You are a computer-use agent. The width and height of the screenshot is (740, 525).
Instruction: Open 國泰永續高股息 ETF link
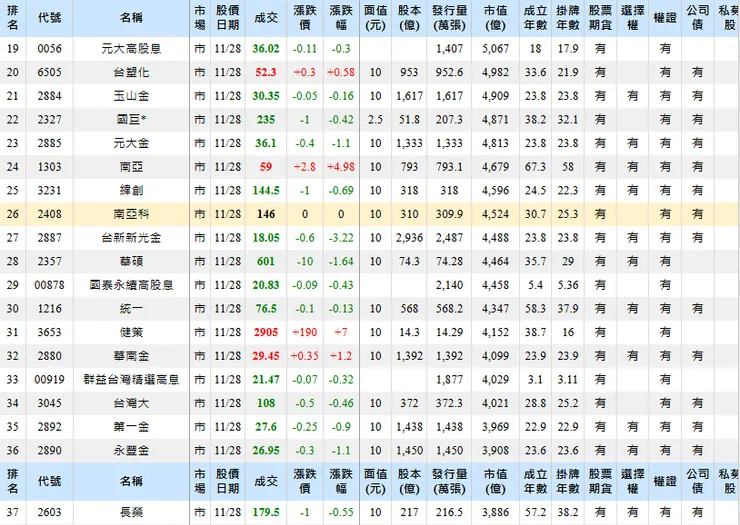(131, 285)
